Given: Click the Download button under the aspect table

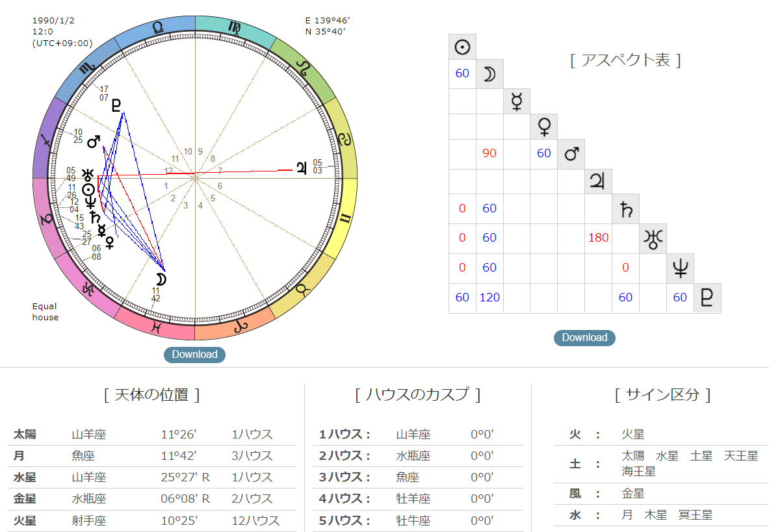Looking at the screenshot, I should pos(584,338).
